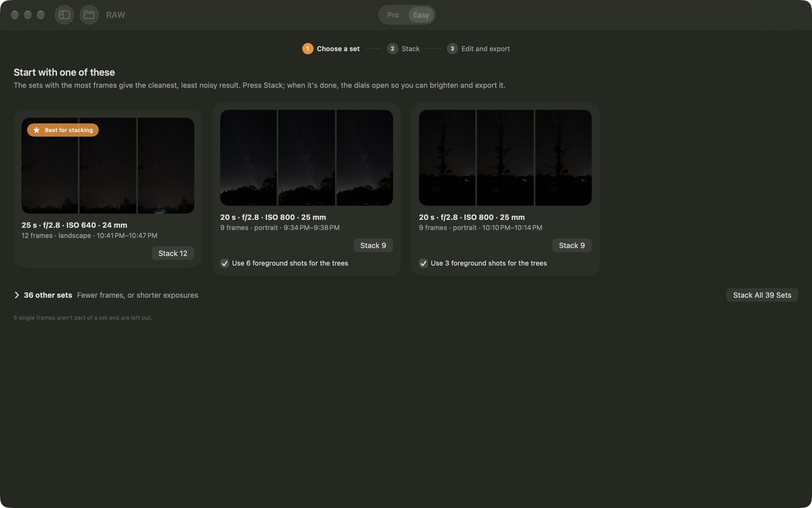Screen dimensions: 812x508
Task: Click the step 2 Stack circle
Action: 392,49
